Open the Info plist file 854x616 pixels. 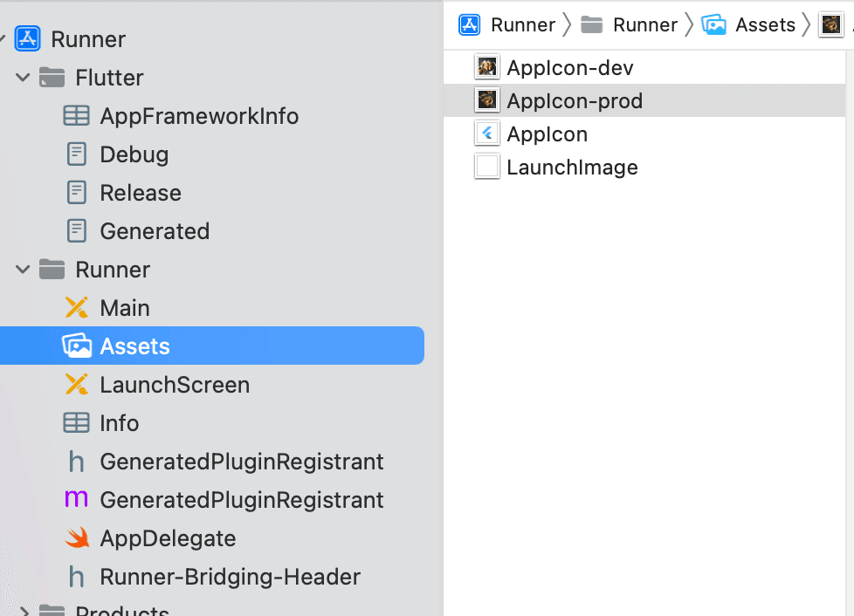coord(119,423)
